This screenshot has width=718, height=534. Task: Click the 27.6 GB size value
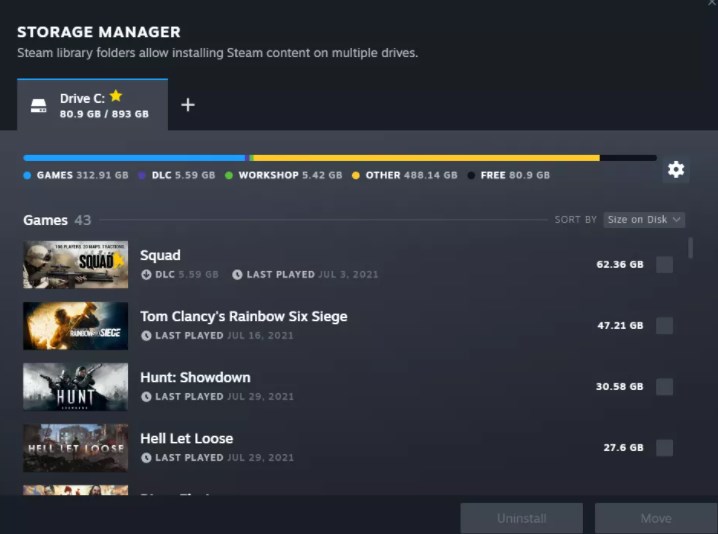pyautogui.click(x=623, y=448)
